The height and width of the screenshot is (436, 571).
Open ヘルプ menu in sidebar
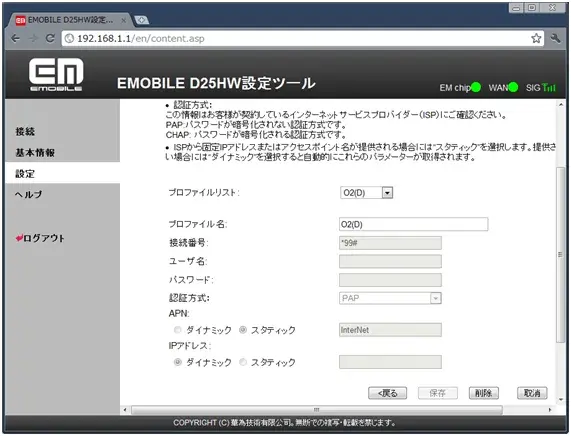tap(28, 194)
